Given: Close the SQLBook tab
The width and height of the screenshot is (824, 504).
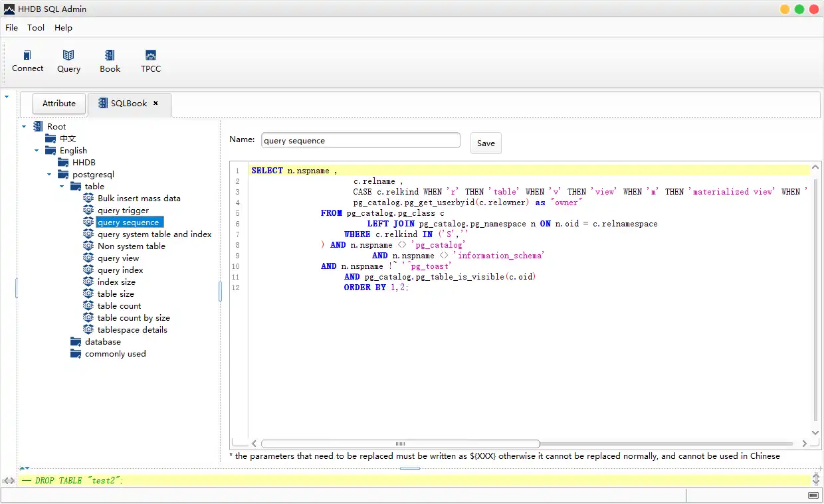Looking at the screenshot, I should 155,104.
